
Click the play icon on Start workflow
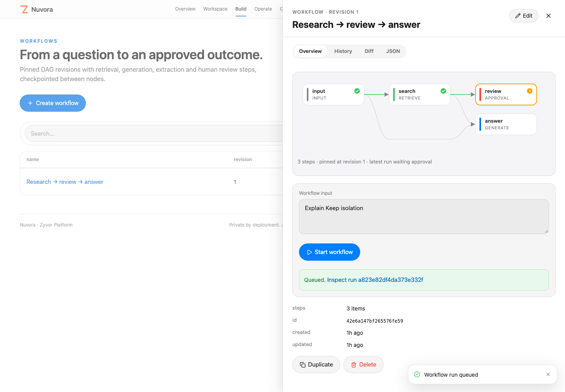310,252
